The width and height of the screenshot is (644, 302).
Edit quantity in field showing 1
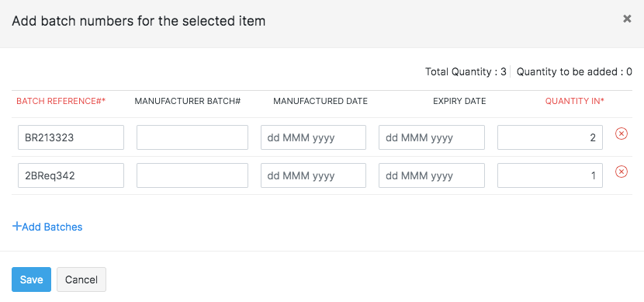click(x=550, y=175)
